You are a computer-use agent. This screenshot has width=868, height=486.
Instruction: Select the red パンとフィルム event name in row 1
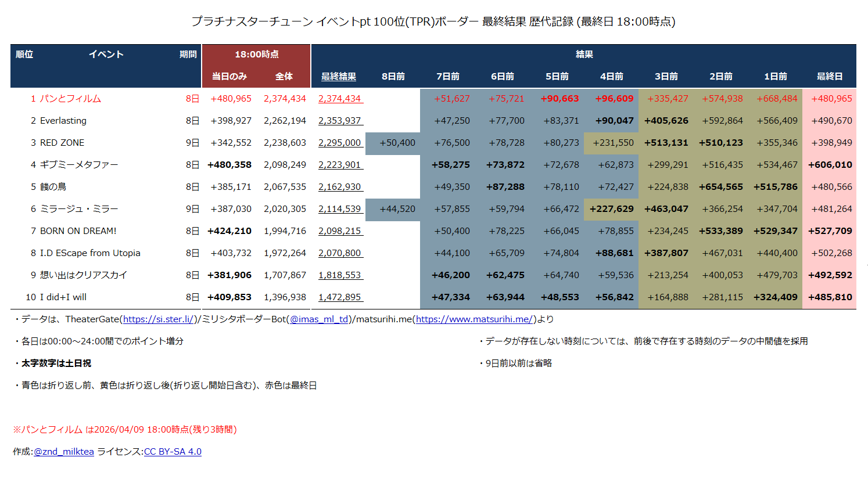(x=70, y=99)
